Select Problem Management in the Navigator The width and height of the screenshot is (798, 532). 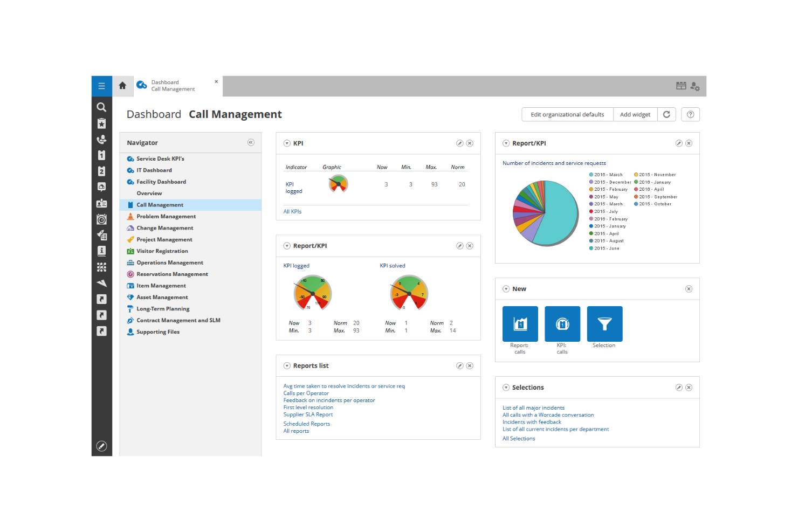[166, 216]
